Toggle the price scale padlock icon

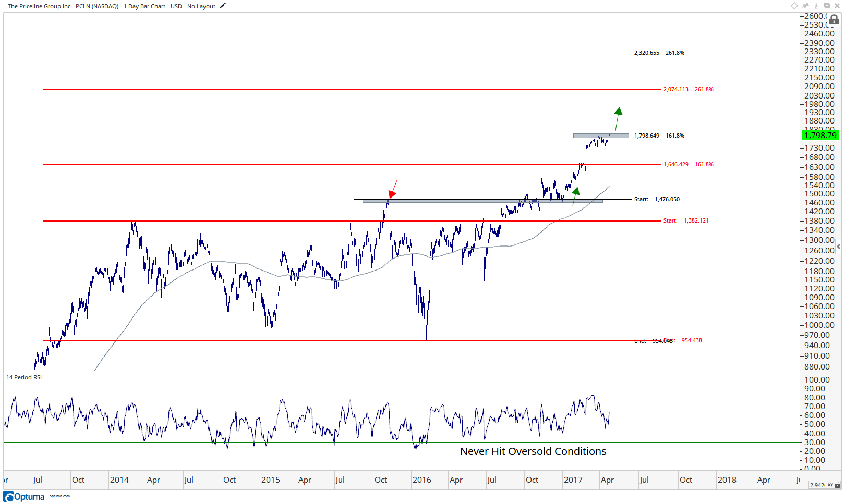point(834,20)
